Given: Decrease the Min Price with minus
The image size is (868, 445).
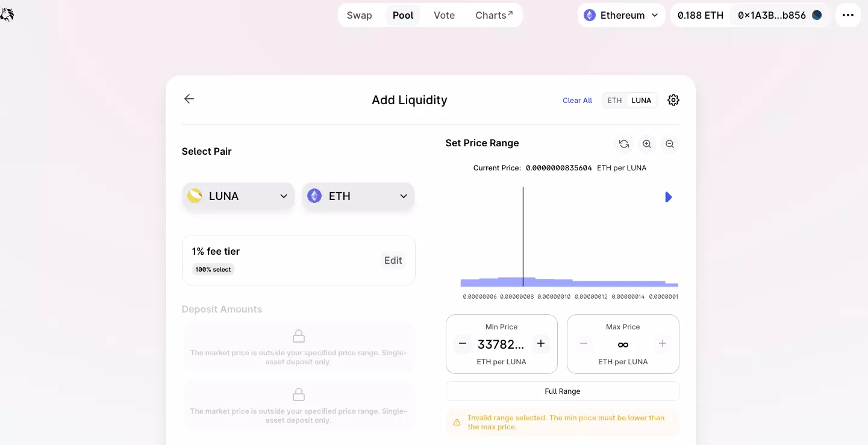Looking at the screenshot, I should point(463,343).
